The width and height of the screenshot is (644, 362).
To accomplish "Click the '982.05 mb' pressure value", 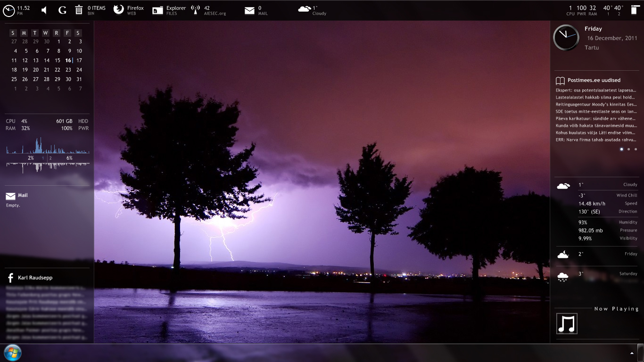I will [591, 230].
